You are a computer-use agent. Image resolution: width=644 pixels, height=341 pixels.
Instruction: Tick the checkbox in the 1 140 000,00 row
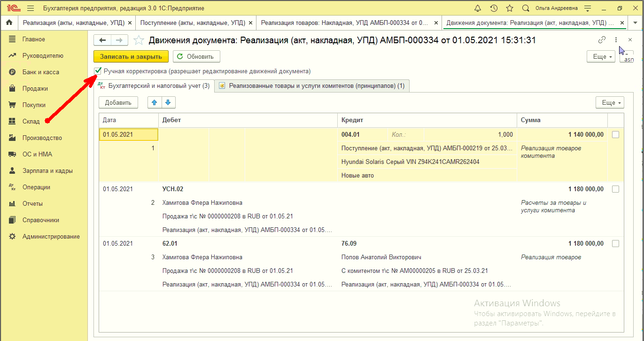pyautogui.click(x=616, y=135)
